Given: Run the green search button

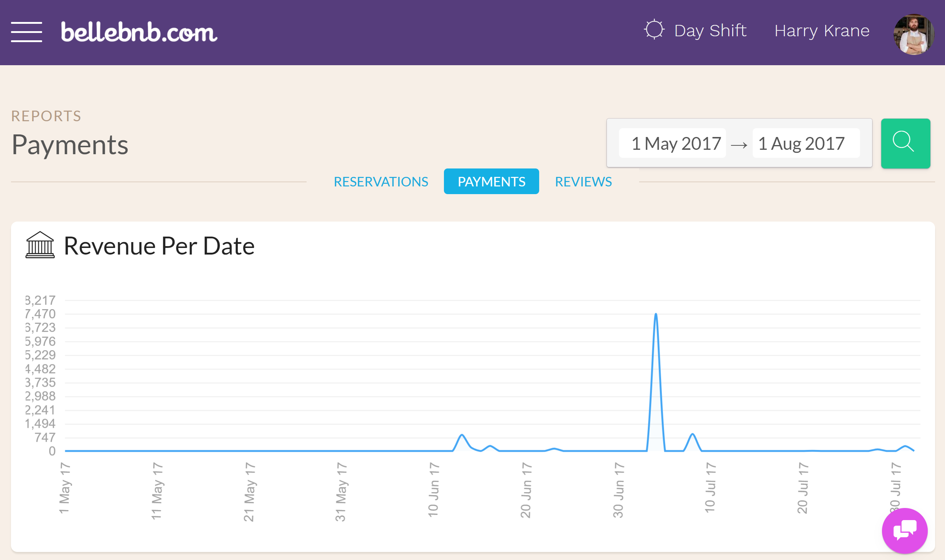Looking at the screenshot, I should coord(905,144).
